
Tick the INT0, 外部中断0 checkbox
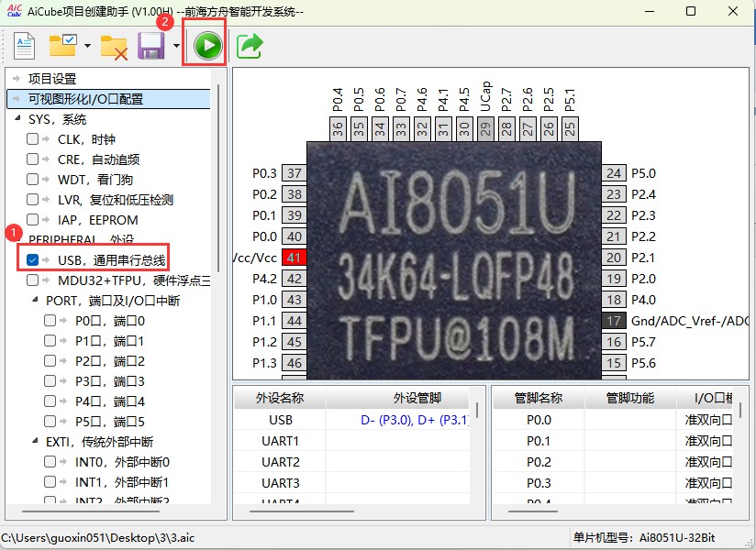click(x=50, y=462)
